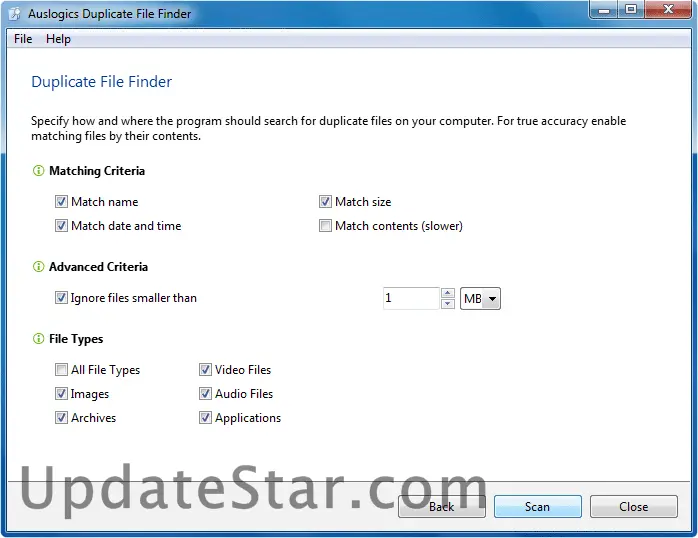The image size is (698, 538).
Task: Open the Help menu
Action: point(58,39)
